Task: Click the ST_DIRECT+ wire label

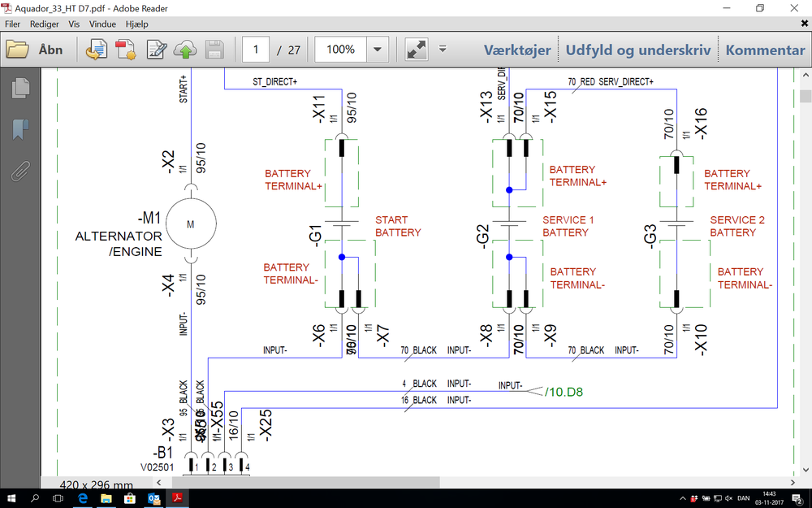Action: click(275, 82)
